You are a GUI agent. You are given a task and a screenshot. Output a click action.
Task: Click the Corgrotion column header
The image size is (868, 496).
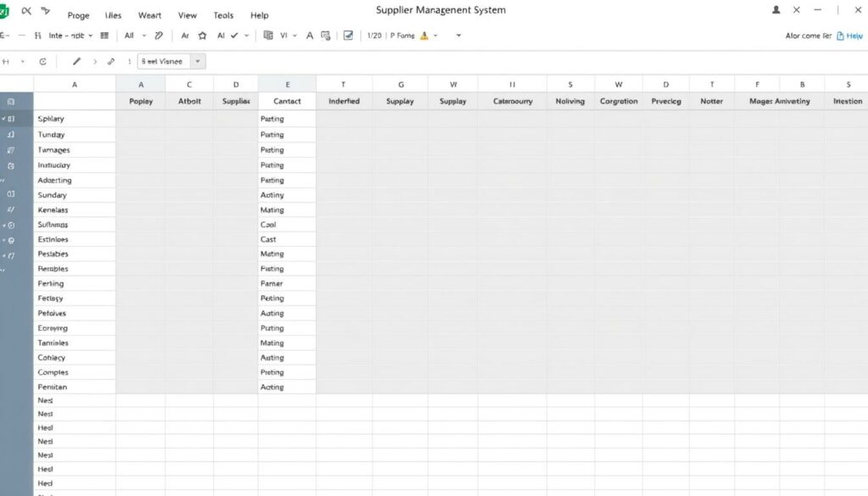click(618, 101)
